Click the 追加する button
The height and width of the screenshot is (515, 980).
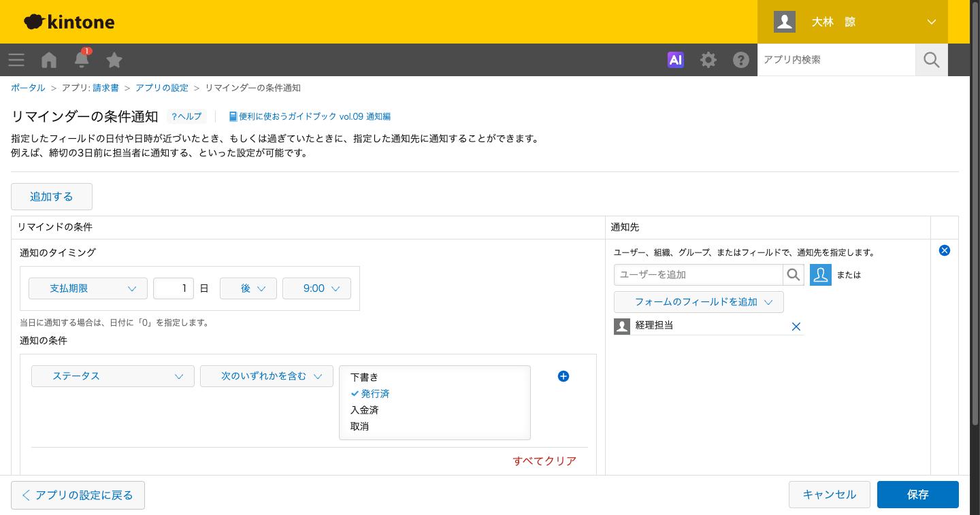tap(52, 197)
